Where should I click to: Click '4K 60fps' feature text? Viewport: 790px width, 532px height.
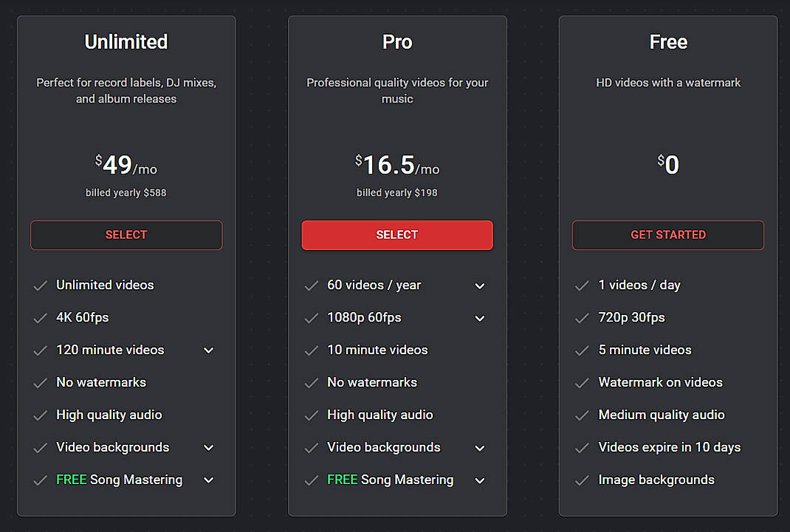click(x=83, y=317)
